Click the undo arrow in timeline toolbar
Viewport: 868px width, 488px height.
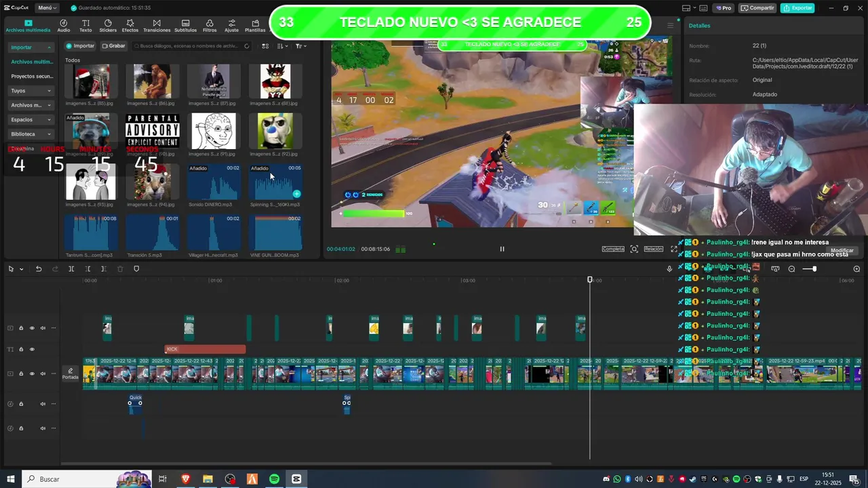39,269
